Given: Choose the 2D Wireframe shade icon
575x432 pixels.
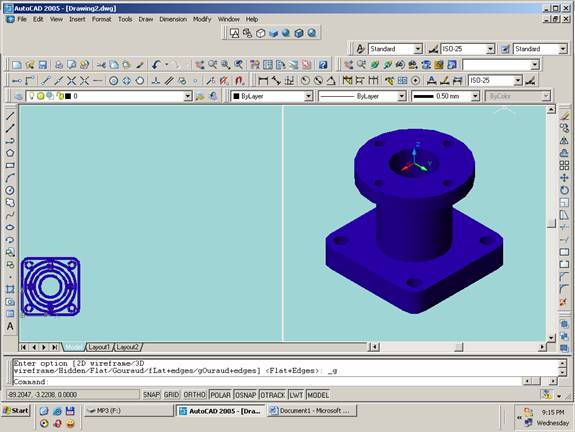Looking at the screenshot, I should tap(234, 33).
